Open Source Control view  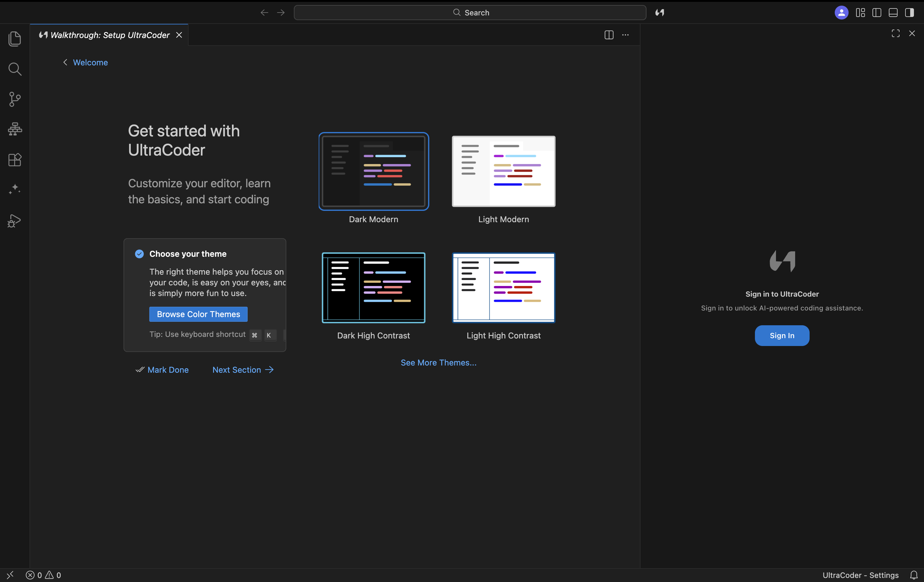[x=14, y=99]
